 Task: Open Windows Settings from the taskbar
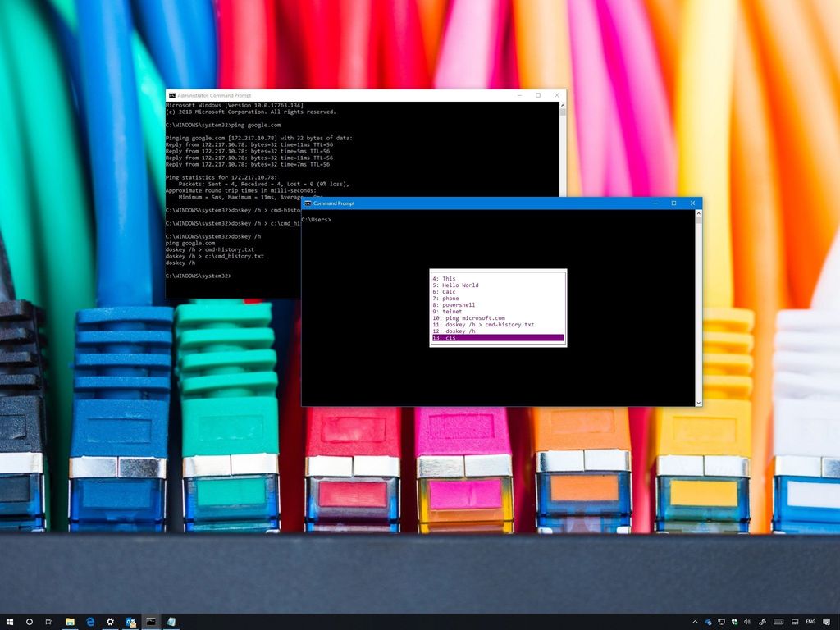[x=109, y=622]
